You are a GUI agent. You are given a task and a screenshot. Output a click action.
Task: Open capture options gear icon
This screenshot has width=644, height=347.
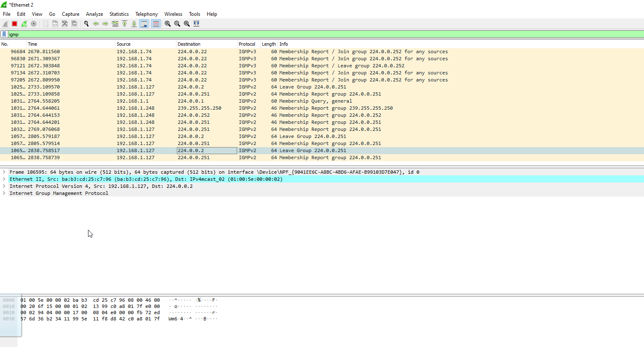point(34,24)
